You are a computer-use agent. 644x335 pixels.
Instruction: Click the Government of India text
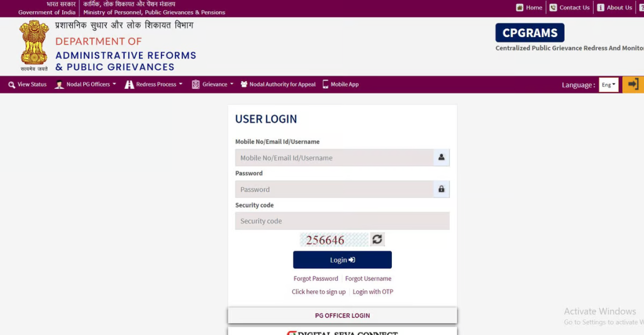coord(47,13)
